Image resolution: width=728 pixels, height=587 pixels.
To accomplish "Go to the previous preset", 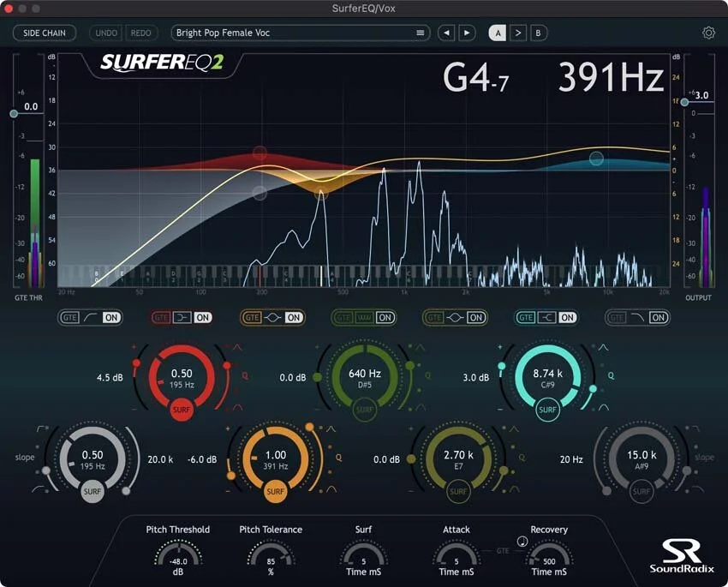I will (x=446, y=33).
